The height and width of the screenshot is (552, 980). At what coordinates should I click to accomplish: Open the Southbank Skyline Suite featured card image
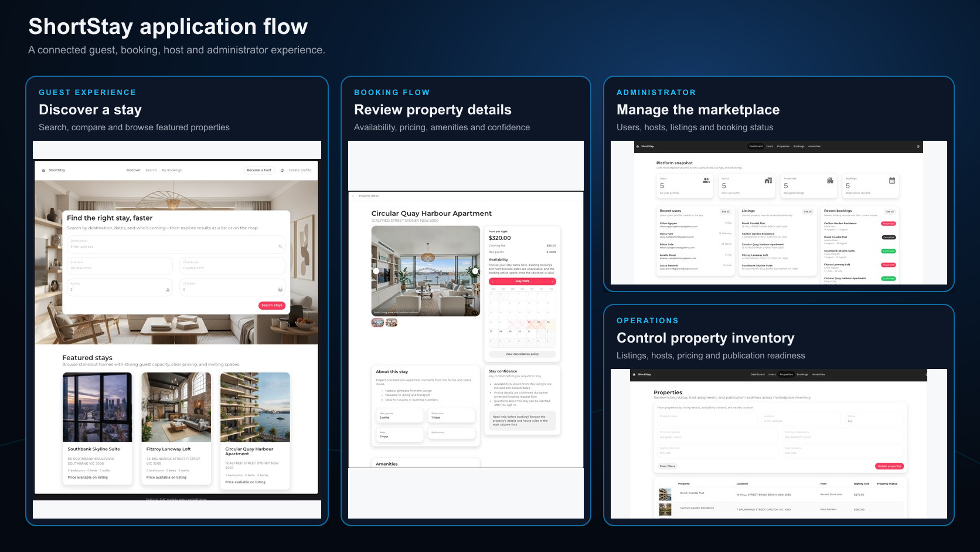[97, 407]
